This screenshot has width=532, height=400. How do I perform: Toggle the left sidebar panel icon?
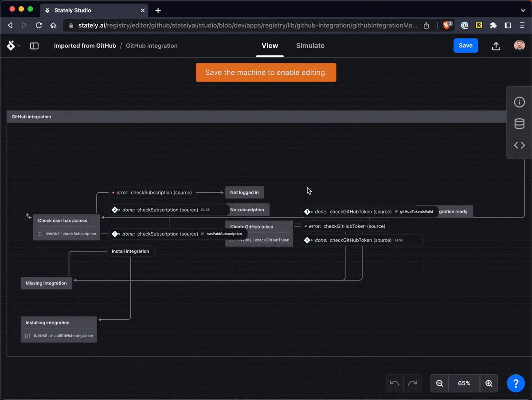[x=34, y=46]
